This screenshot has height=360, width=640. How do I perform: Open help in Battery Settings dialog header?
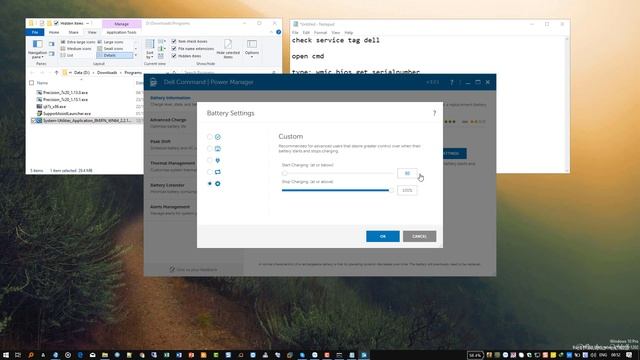tap(434, 113)
